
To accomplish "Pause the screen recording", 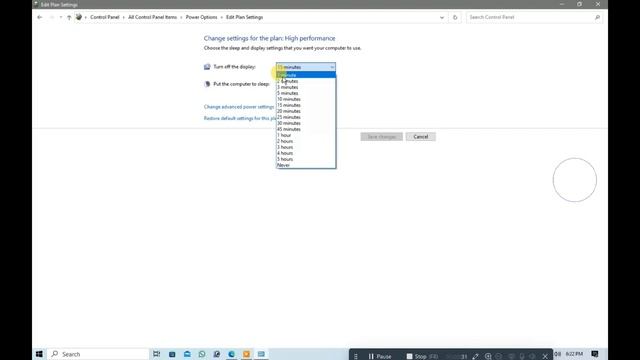I will [x=380, y=356].
